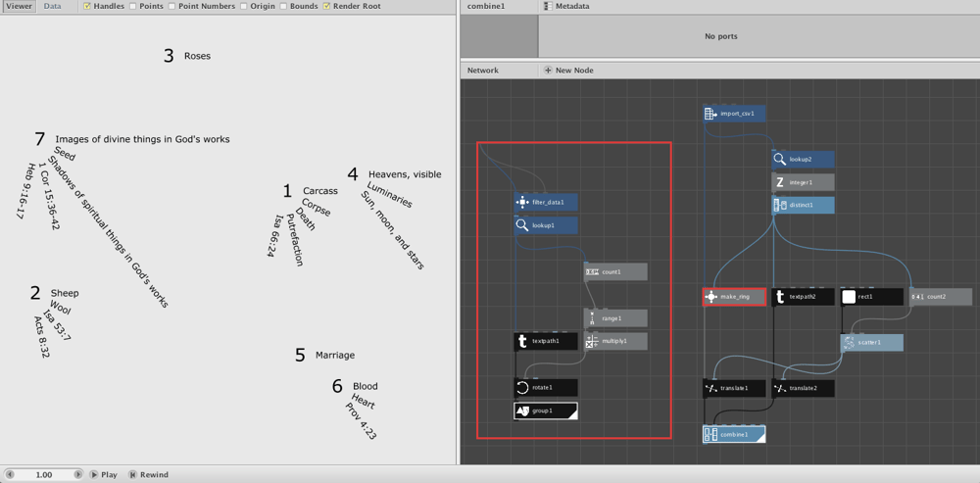Image resolution: width=980 pixels, height=483 pixels.
Task: Increase frame with the right stepper arrow
Action: point(78,475)
